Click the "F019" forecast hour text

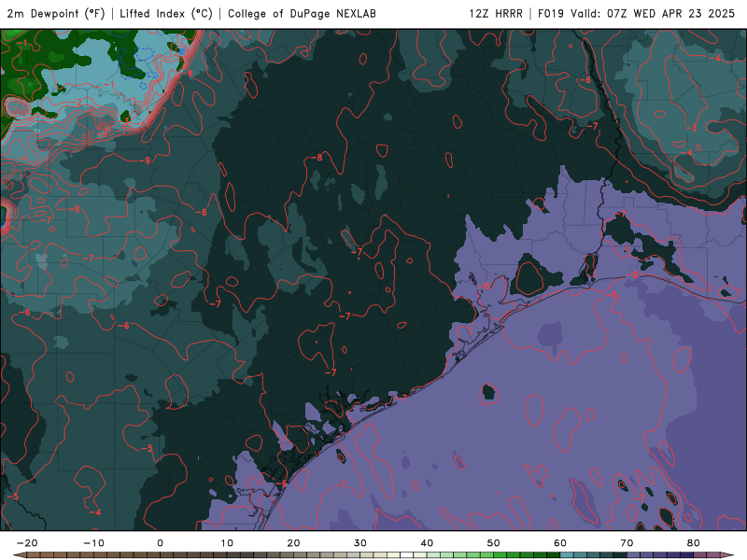tap(550, 13)
